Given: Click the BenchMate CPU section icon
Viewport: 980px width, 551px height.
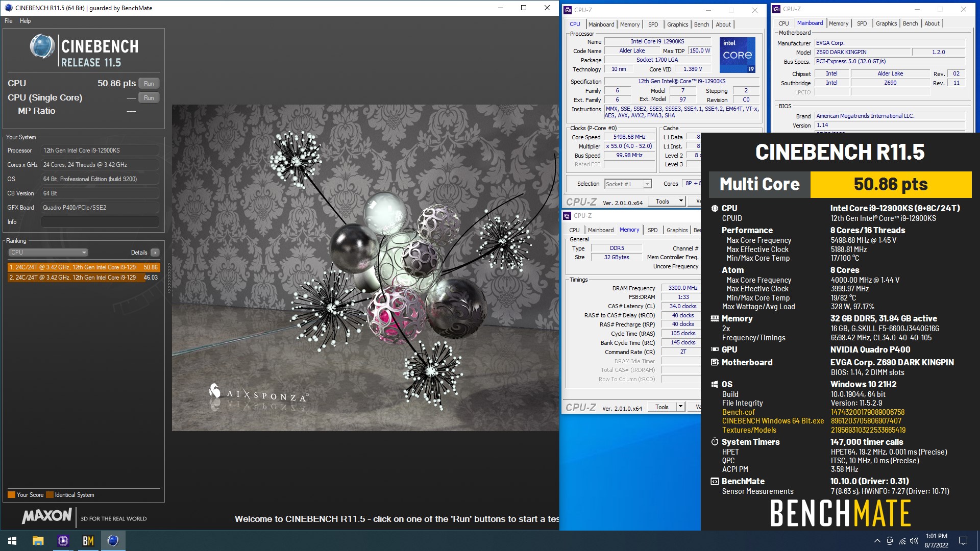Looking at the screenshot, I should click(715, 208).
